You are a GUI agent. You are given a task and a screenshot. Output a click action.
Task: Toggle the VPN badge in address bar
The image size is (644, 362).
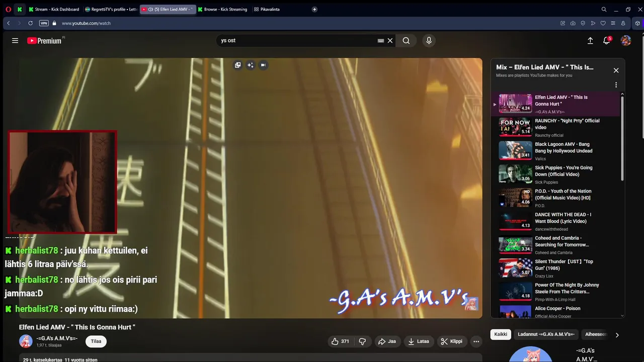click(x=44, y=23)
